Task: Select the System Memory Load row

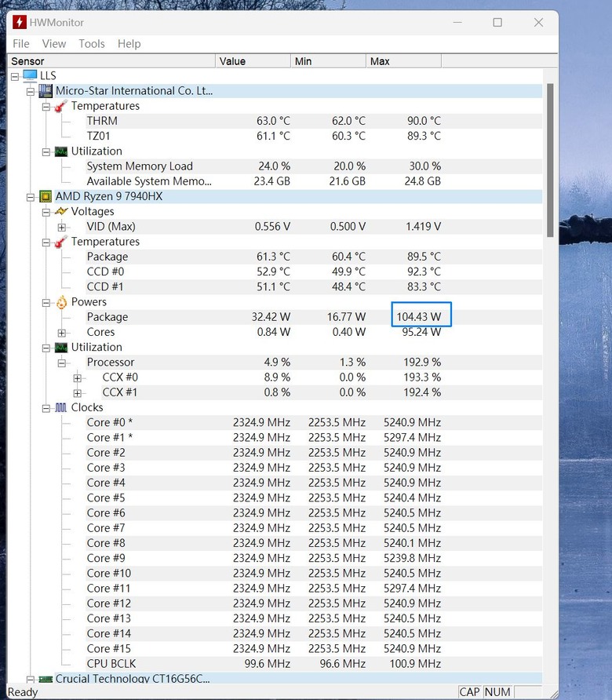Action: (x=314, y=166)
